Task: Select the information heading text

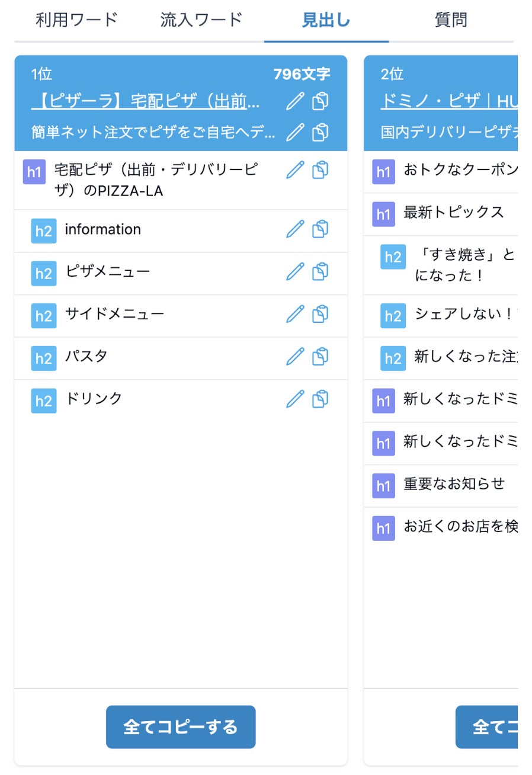Action: click(x=103, y=229)
